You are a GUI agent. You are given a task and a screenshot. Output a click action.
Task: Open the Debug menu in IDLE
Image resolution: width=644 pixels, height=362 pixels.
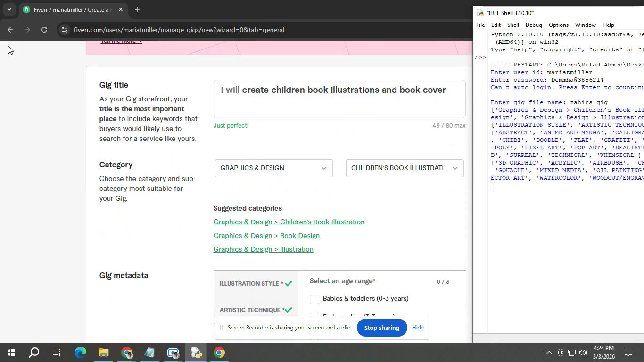[x=534, y=25]
